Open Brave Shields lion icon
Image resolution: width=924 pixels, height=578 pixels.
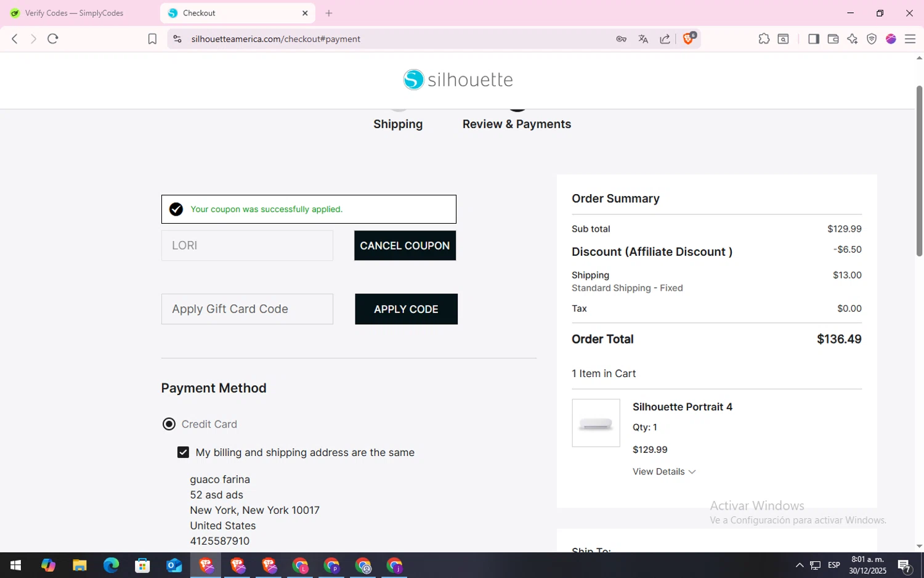[x=689, y=39]
